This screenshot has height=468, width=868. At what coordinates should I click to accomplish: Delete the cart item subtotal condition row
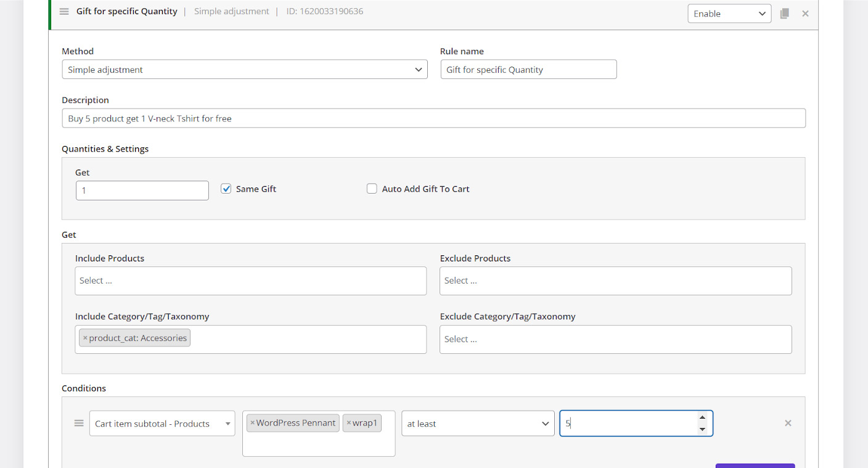(788, 423)
